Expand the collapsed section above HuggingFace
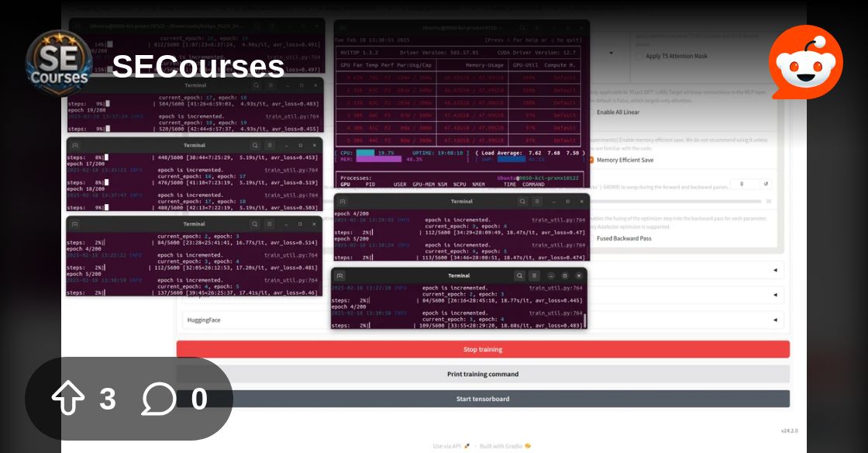The height and width of the screenshot is (453, 868). click(775, 295)
